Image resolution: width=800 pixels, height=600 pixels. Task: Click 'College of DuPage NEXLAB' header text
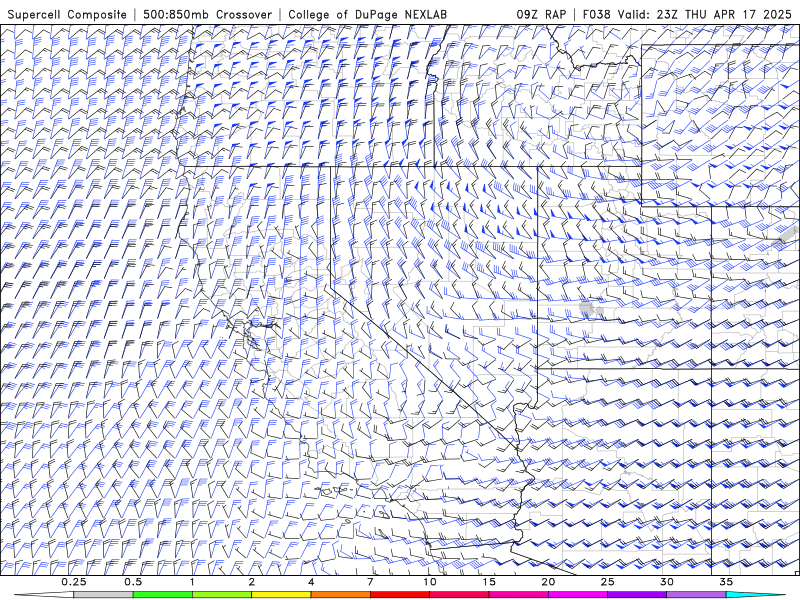click(x=367, y=14)
